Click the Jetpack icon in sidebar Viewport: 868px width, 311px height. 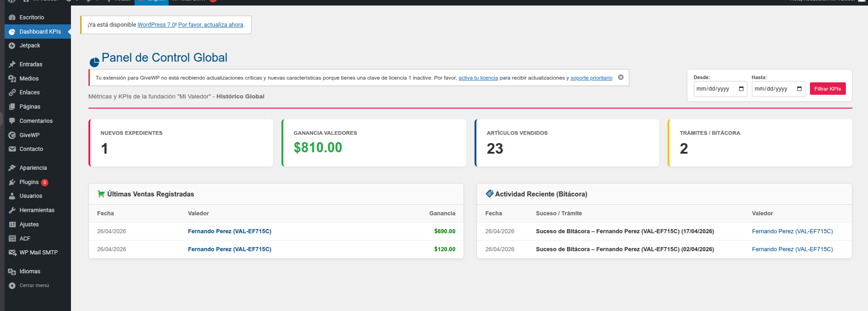click(x=12, y=46)
